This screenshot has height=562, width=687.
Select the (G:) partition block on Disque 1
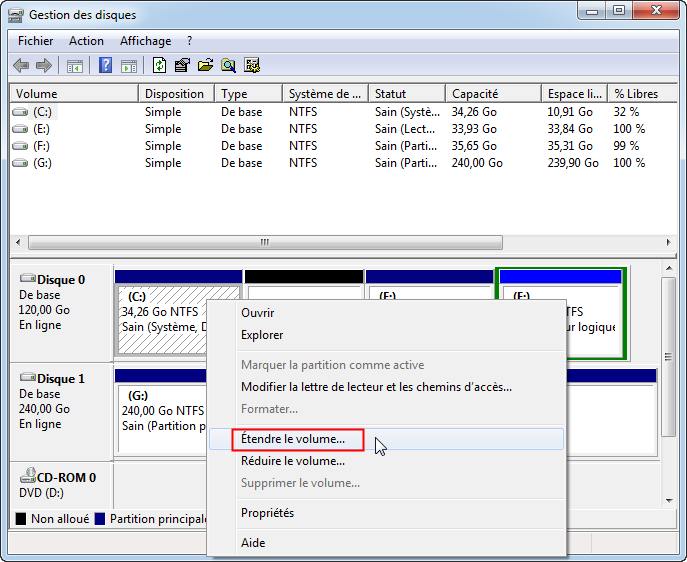(161, 412)
